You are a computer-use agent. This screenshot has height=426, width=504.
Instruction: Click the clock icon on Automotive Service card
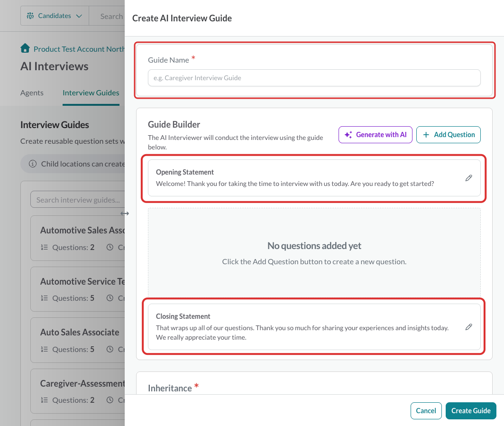pyautogui.click(x=110, y=298)
